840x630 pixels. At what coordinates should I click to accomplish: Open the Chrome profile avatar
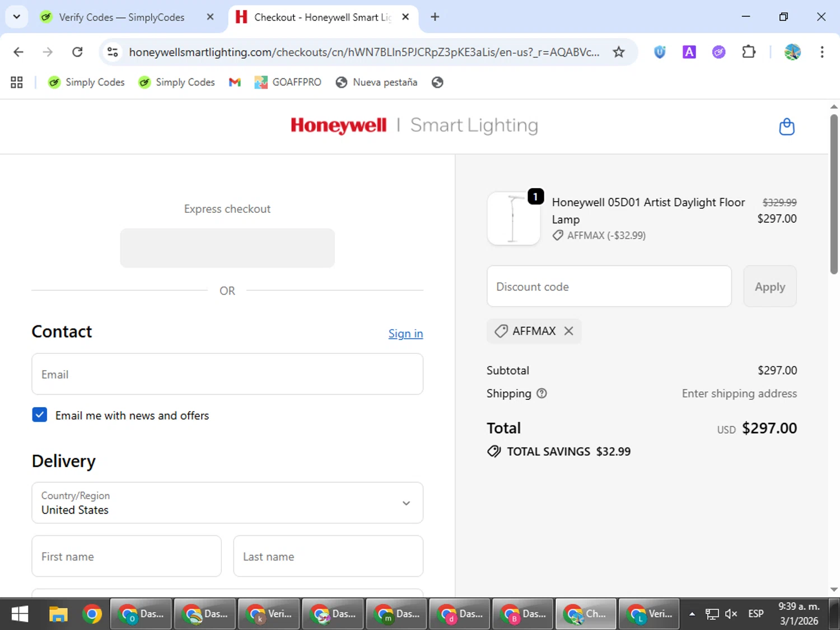792,52
